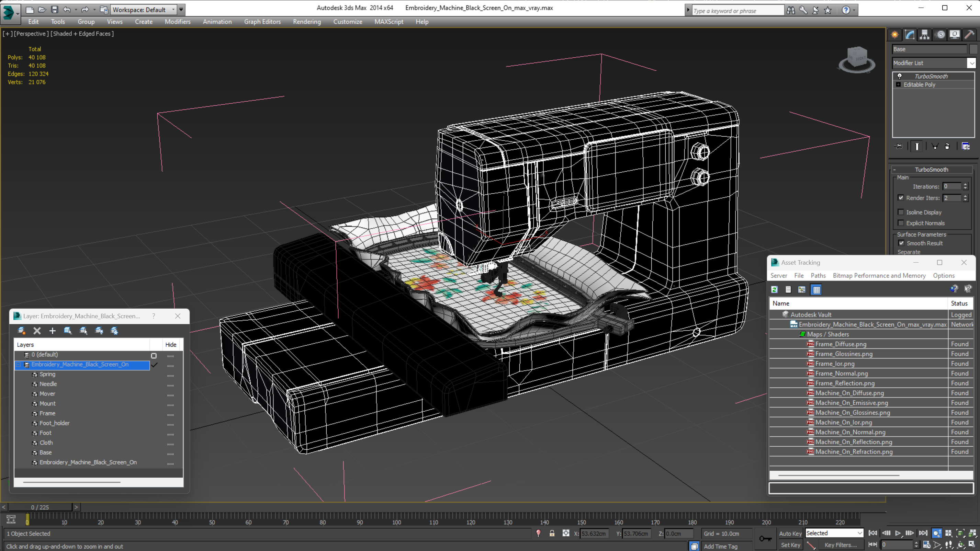
Task: Delete the highlighted layer via X icon
Action: [x=37, y=331]
